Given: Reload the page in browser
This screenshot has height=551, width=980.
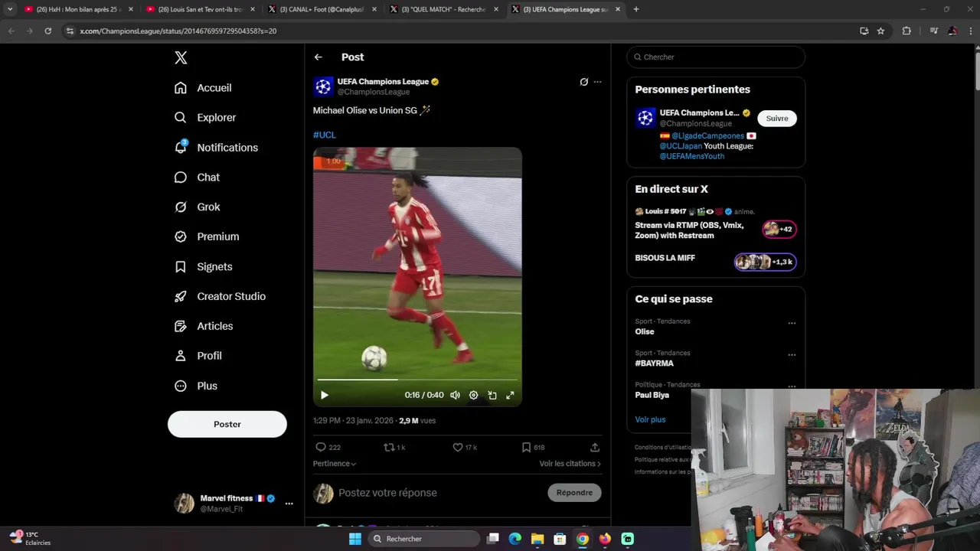Looking at the screenshot, I should pyautogui.click(x=48, y=31).
